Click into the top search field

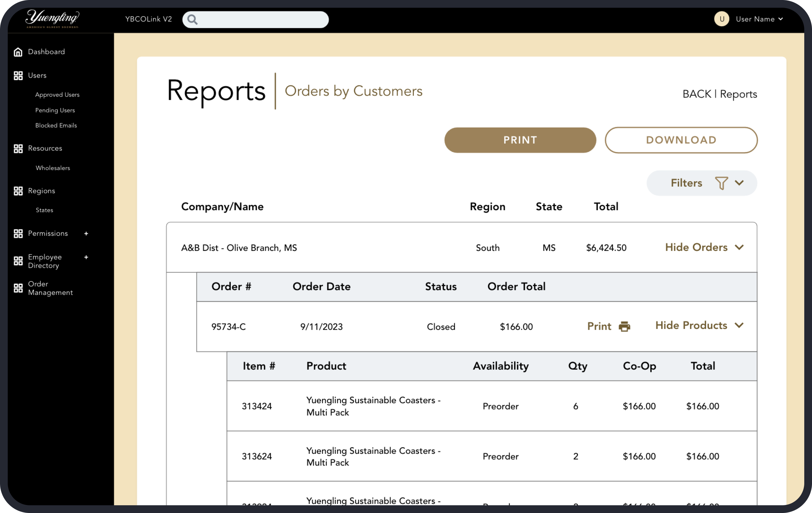[x=255, y=19]
